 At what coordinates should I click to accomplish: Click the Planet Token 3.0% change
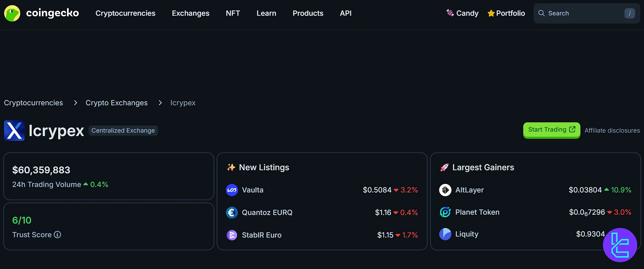pos(622,212)
